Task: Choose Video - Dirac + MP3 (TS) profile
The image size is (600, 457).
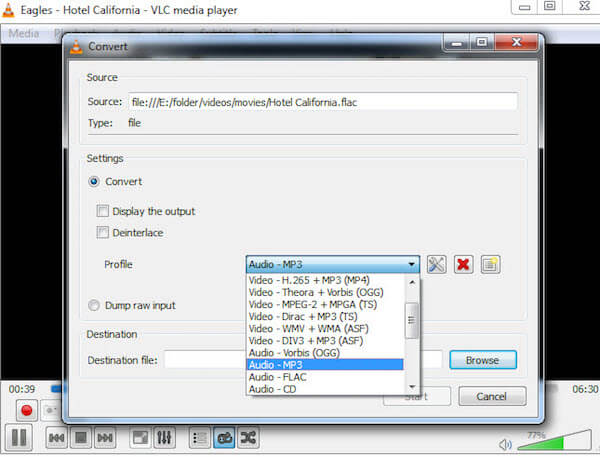Action: (325, 317)
